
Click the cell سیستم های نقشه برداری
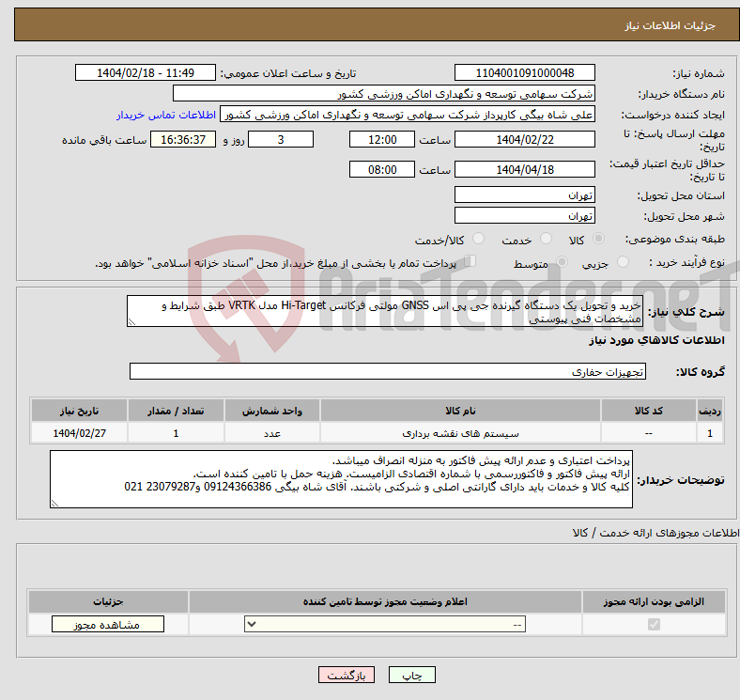click(x=460, y=432)
